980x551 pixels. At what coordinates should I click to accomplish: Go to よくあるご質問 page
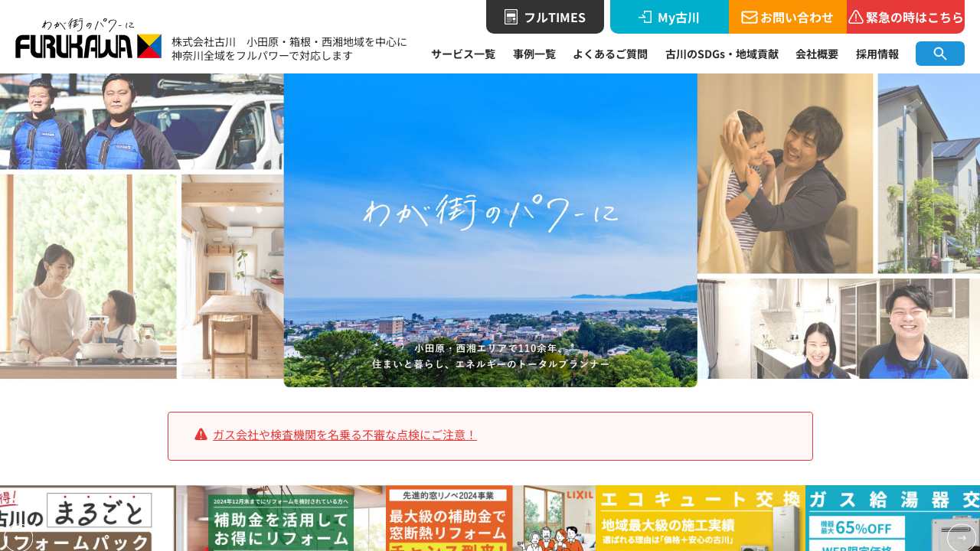609,54
